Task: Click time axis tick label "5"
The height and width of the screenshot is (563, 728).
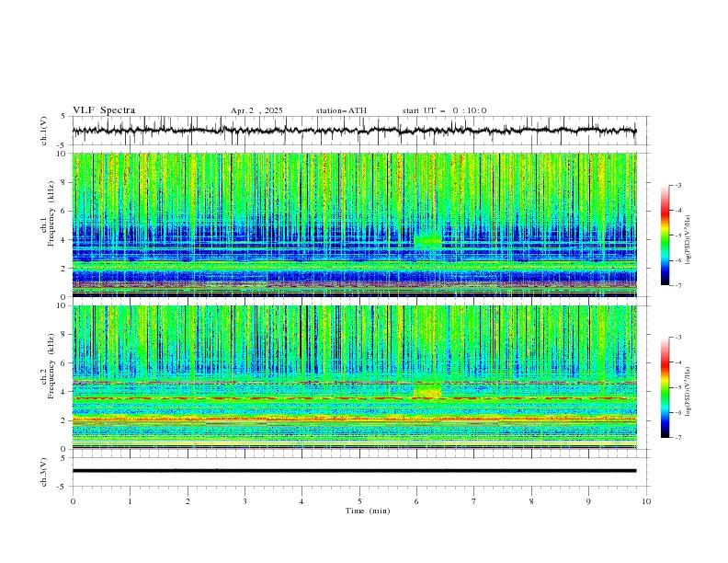Action: tap(359, 501)
